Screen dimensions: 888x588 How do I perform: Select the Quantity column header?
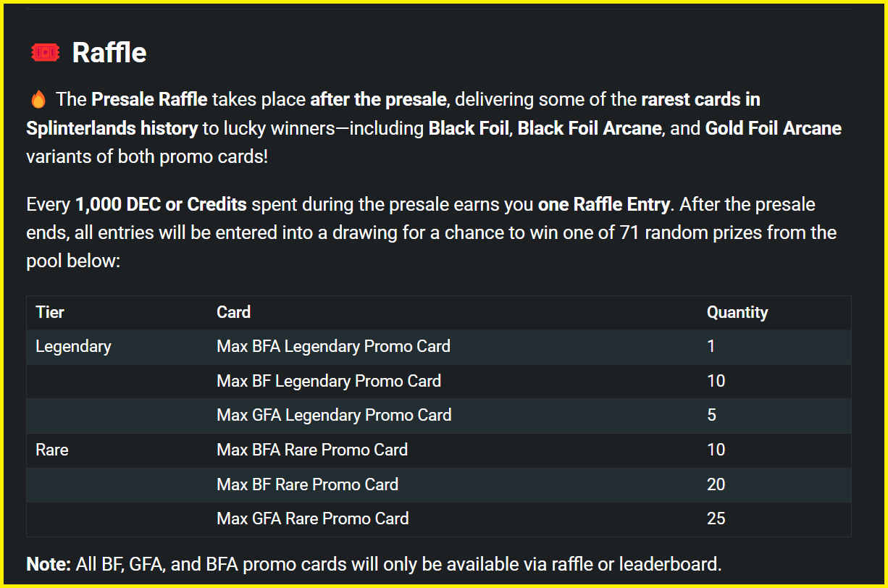tap(737, 313)
